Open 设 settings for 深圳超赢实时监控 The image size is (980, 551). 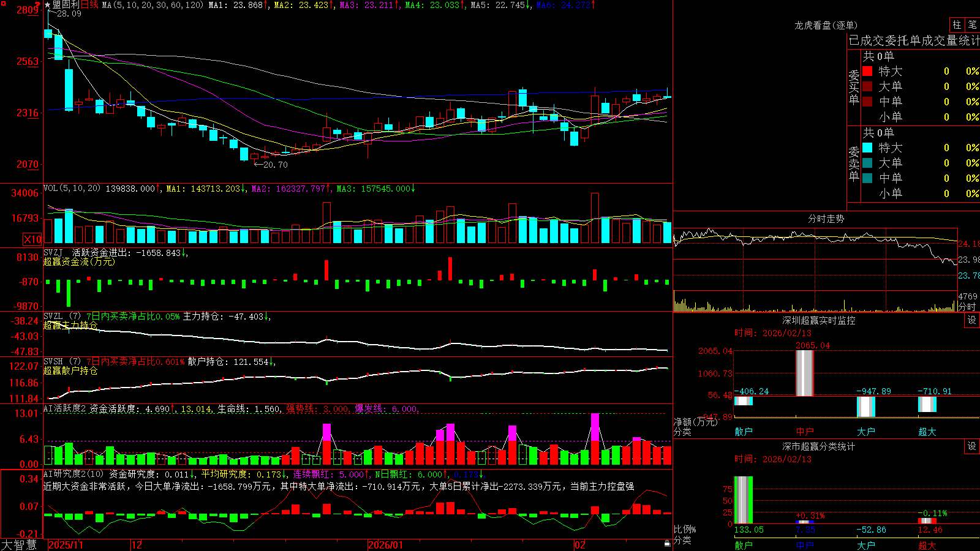972,320
